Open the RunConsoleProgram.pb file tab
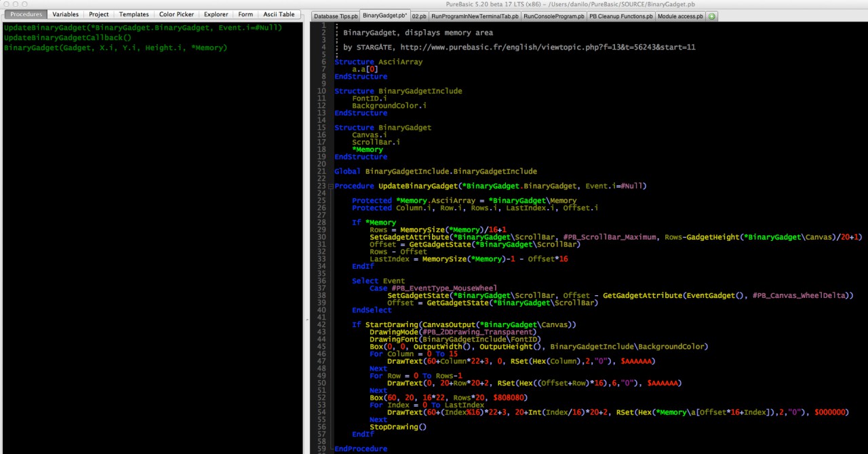 tap(554, 16)
